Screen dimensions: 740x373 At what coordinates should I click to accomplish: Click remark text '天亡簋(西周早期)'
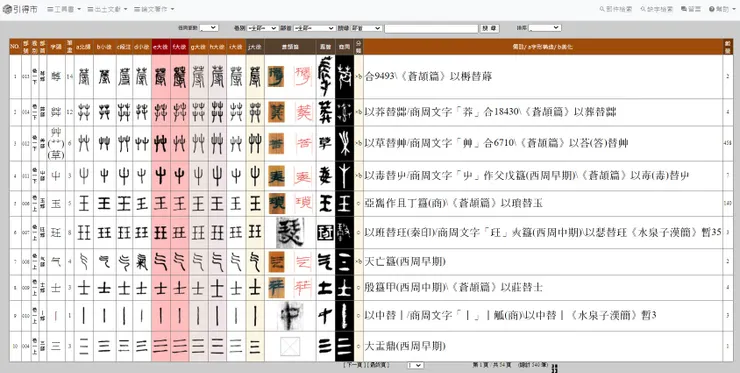tap(405, 262)
